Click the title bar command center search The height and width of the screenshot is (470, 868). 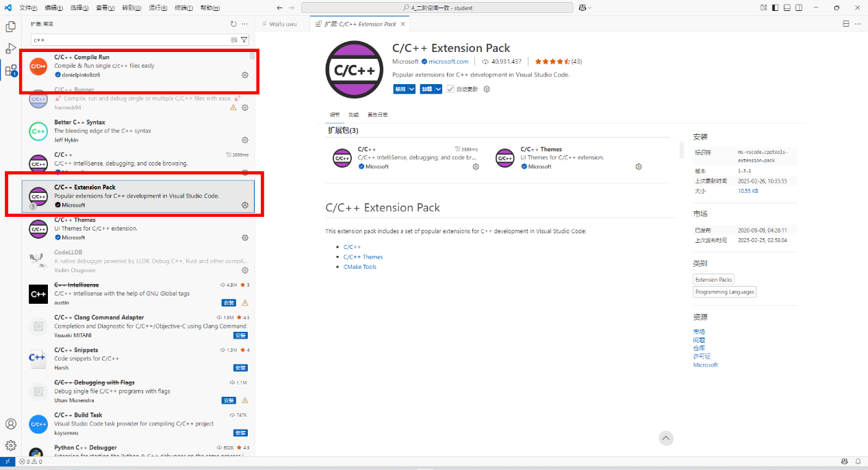(x=437, y=8)
